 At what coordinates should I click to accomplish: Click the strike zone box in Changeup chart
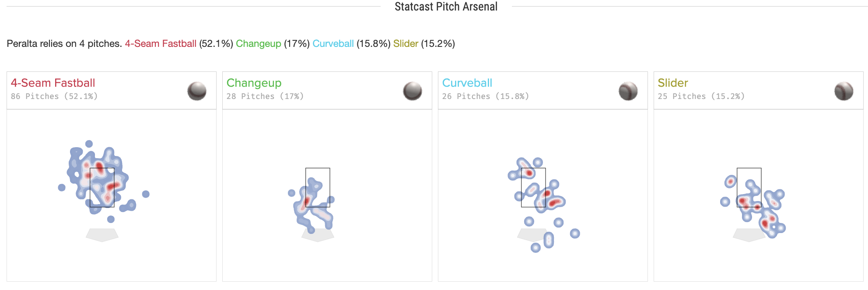click(x=318, y=187)
